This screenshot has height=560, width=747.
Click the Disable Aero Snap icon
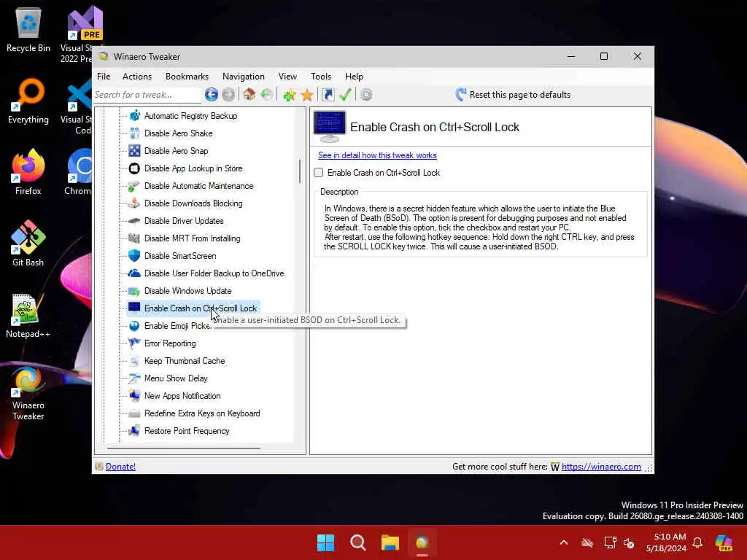click(x=134, y=150)
